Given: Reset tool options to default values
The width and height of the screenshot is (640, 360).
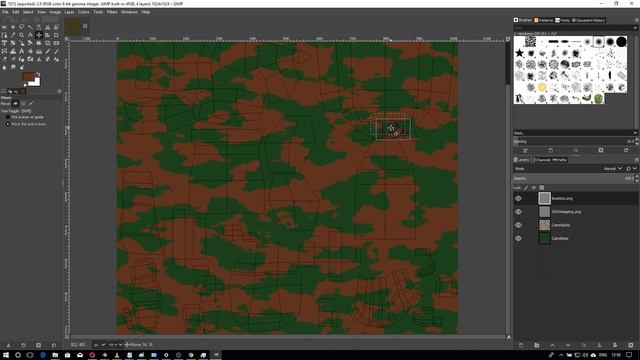Looking at the screenshot, I should pyautogui.click(x=53, y=345).
